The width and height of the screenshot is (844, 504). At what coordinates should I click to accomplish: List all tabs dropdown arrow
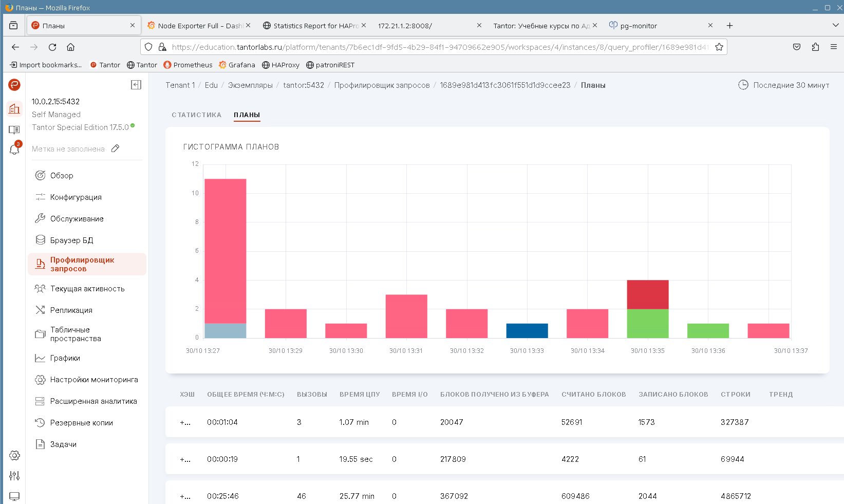pyautogui.click(x=835, y=25)
